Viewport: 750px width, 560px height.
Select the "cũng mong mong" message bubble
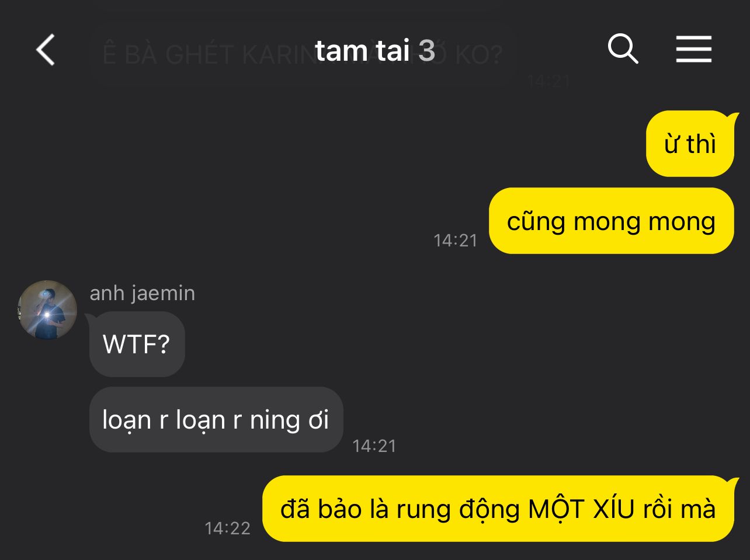(x=611, y=221)
